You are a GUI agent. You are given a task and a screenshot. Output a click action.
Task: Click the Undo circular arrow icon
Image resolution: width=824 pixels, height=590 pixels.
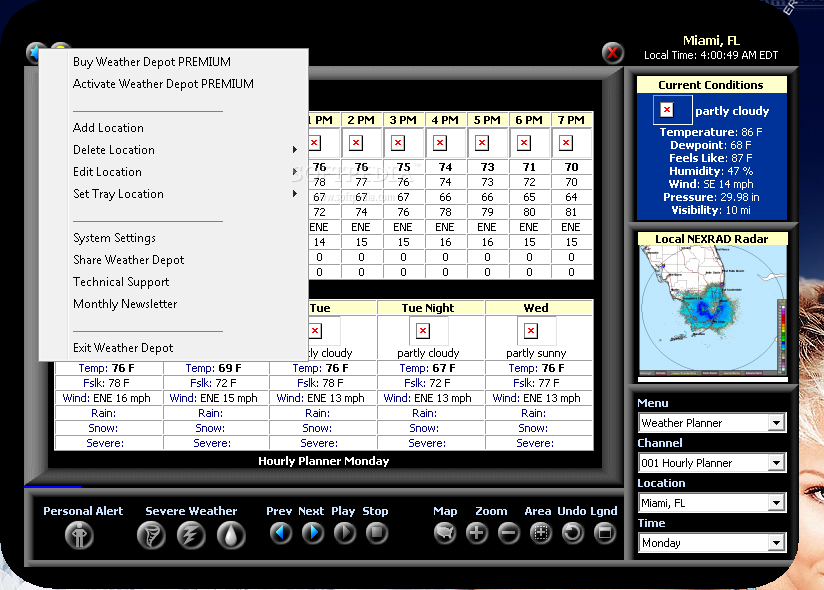572,533
